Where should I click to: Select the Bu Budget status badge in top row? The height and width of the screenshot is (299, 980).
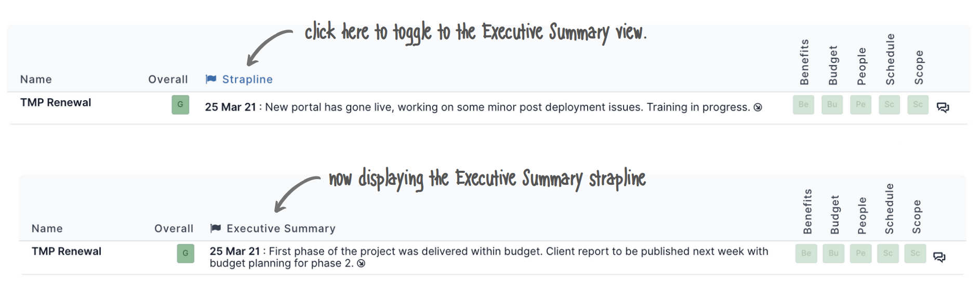[x=832, y=104]
